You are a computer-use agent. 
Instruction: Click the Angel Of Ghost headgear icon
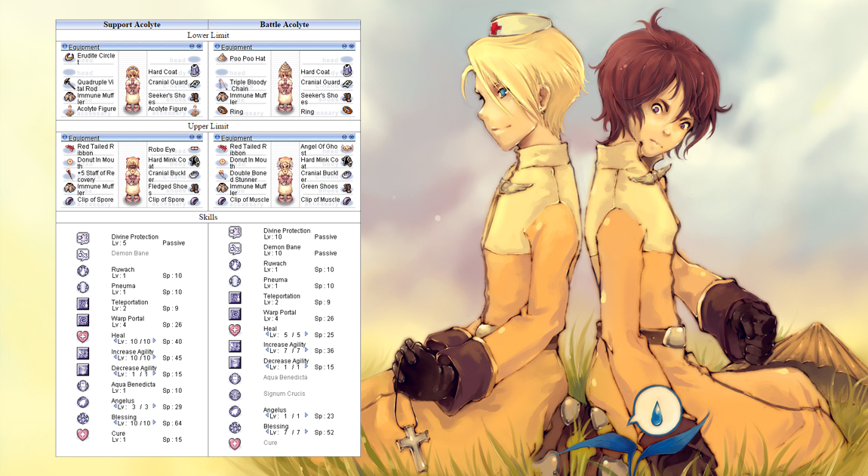347,148
